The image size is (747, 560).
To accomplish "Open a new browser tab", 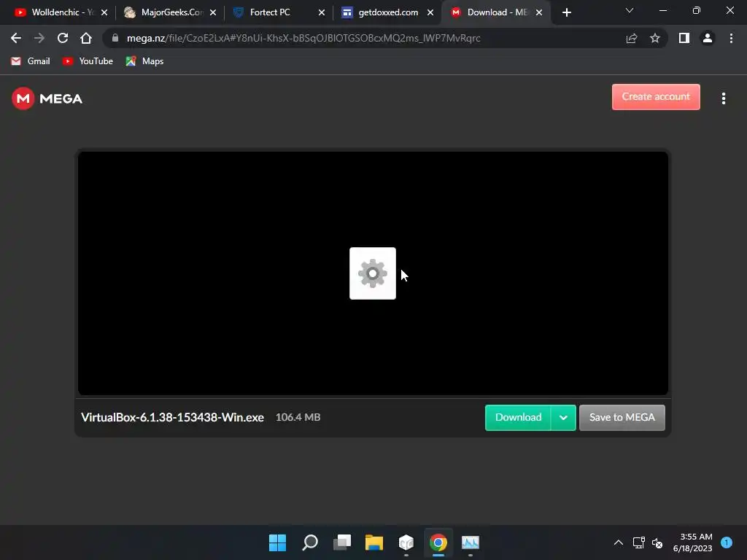I will [x=566, y=12].
